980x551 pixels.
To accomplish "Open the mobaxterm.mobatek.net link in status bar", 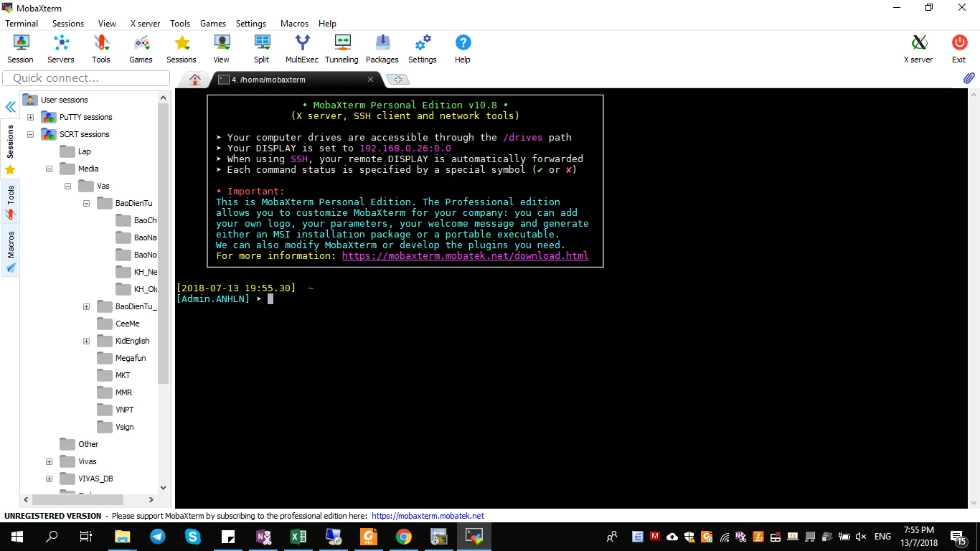I will (x=428, y=516).
